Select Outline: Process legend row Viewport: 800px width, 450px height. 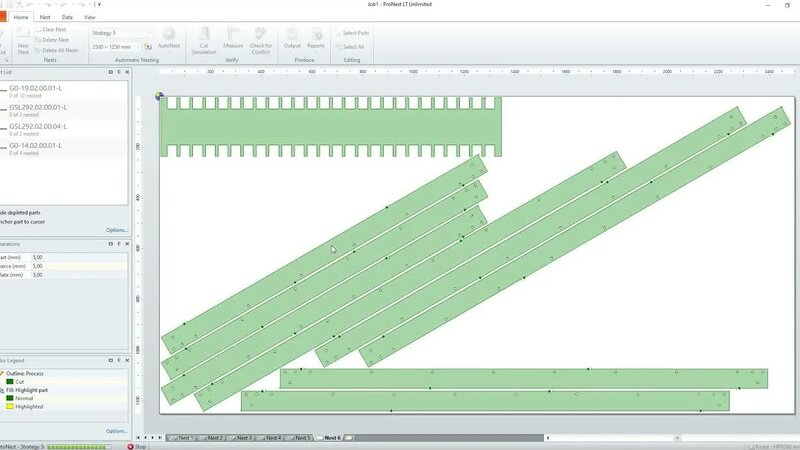(64, 373)
